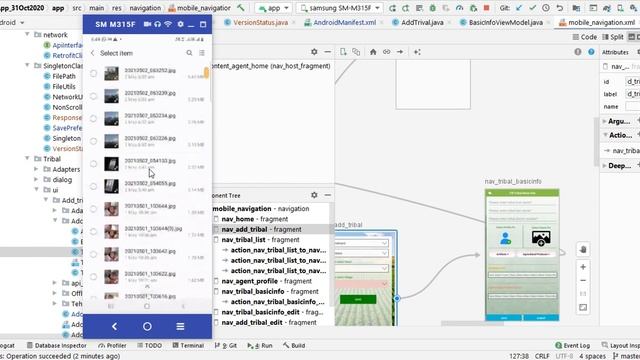Open the app run configuration dropdown
The height and width of the screenshot is (360, 640).
pos(273,8)
